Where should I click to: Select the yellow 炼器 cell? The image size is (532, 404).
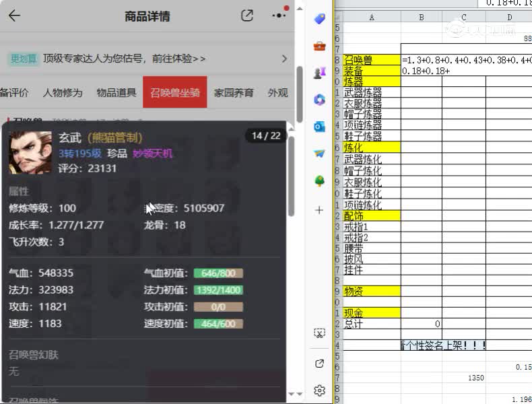click(372, 81)
